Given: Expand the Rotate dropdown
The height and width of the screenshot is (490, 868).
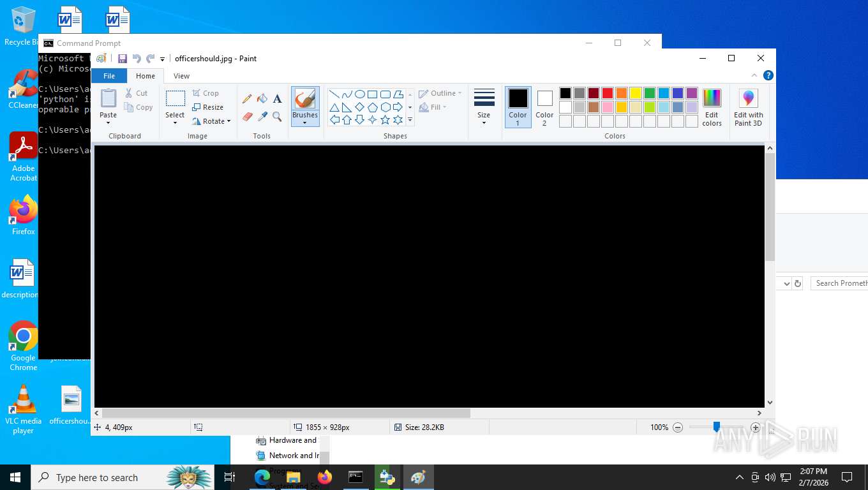Looking at the screenshot, I should [x=228, y=121].
